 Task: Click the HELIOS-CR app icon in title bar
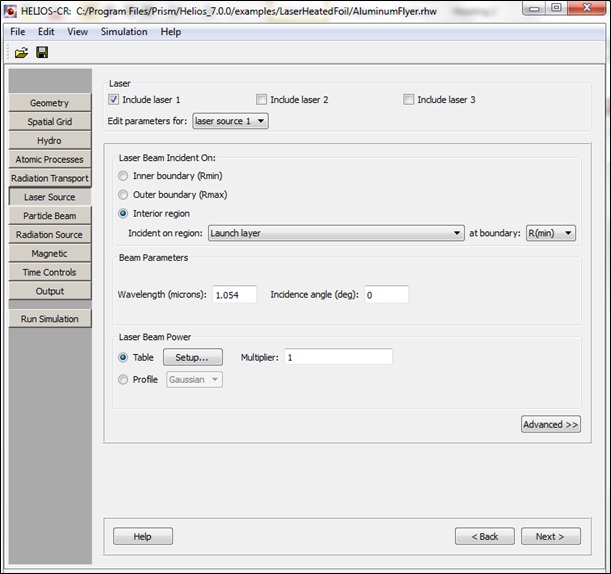click(x=12, y=10)
